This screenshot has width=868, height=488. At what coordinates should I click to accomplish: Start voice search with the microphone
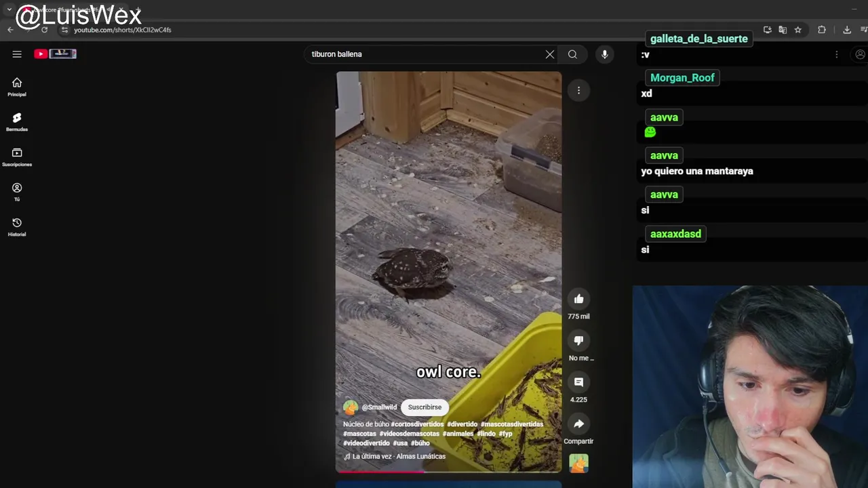coord(604,54)
